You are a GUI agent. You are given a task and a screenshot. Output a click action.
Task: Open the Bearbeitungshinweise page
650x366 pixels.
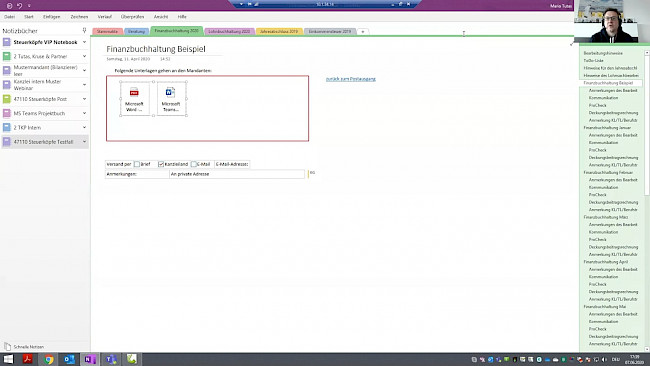603,53
